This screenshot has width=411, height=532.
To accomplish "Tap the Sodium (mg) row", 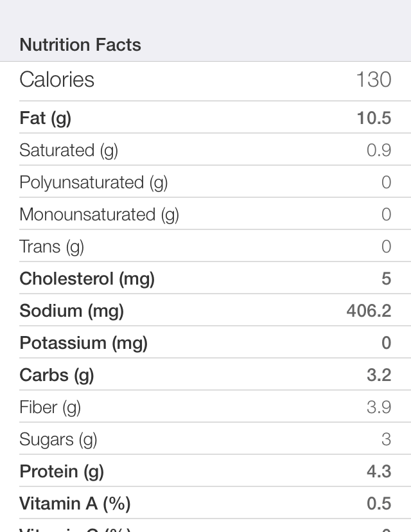I will pos(205,310).
